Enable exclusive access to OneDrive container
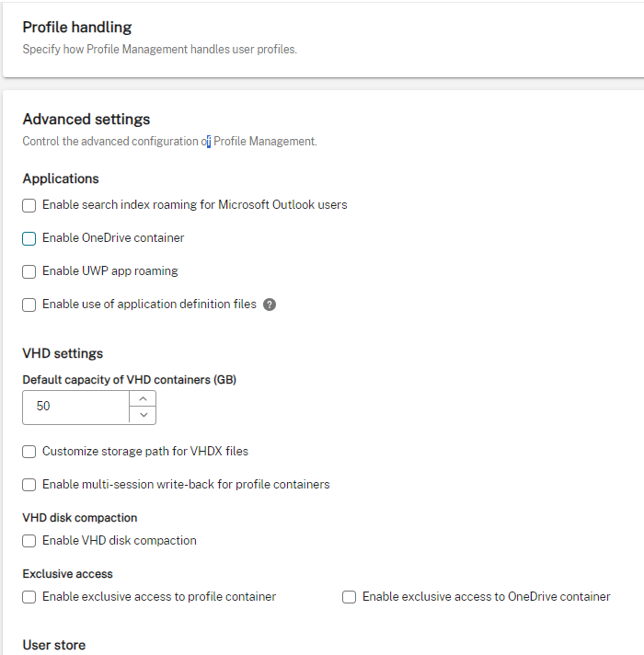The width and height of the screenshot is (644, 655). [350, 597]
